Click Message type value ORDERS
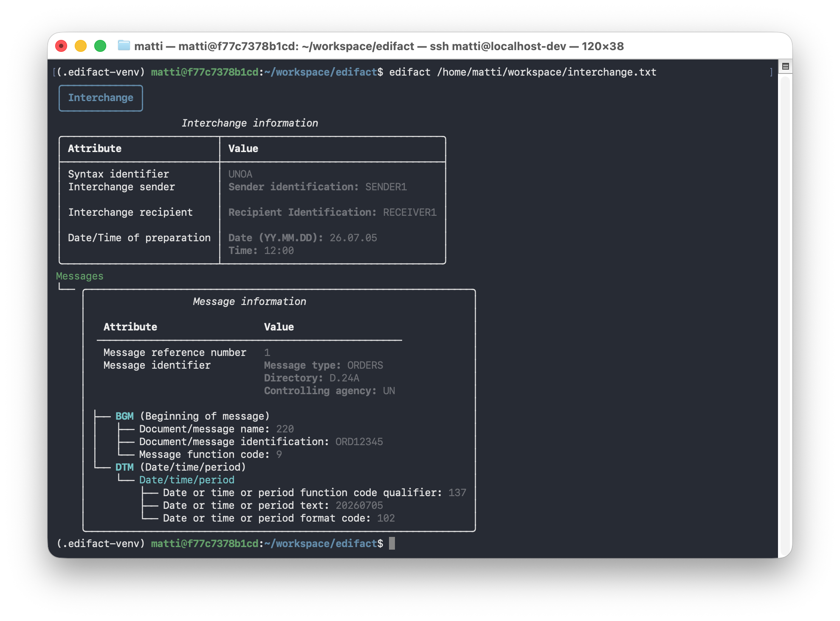The image size is (840, 621). [365, 365]
